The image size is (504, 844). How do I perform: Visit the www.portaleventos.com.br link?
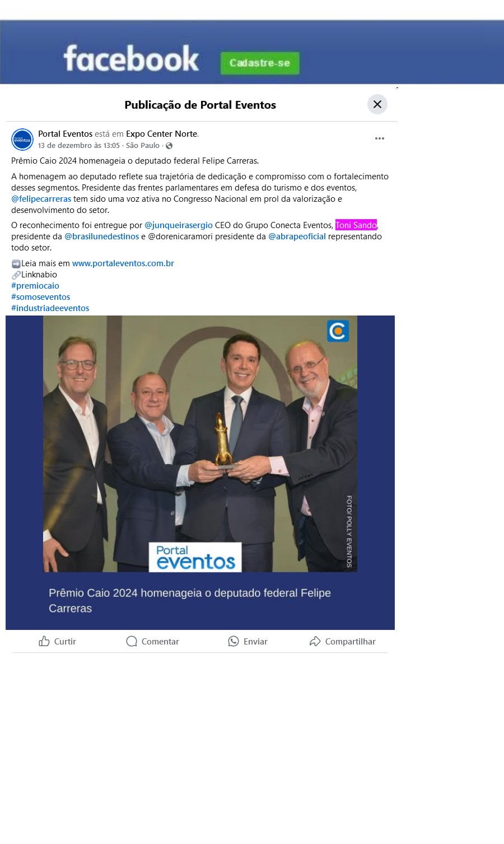pyautogui.click(x=123, y=263)
